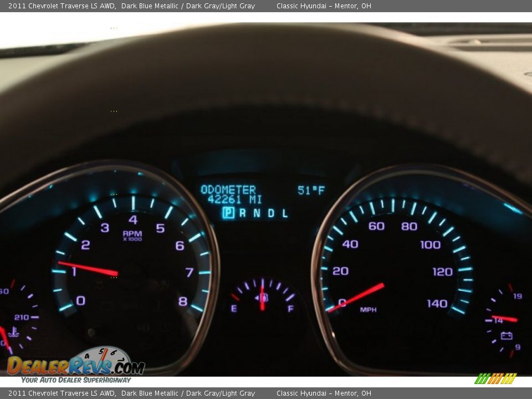Click the ODOMETER label on display
Viewport: 532px width, 399px height.
click(x=228, y=190)
